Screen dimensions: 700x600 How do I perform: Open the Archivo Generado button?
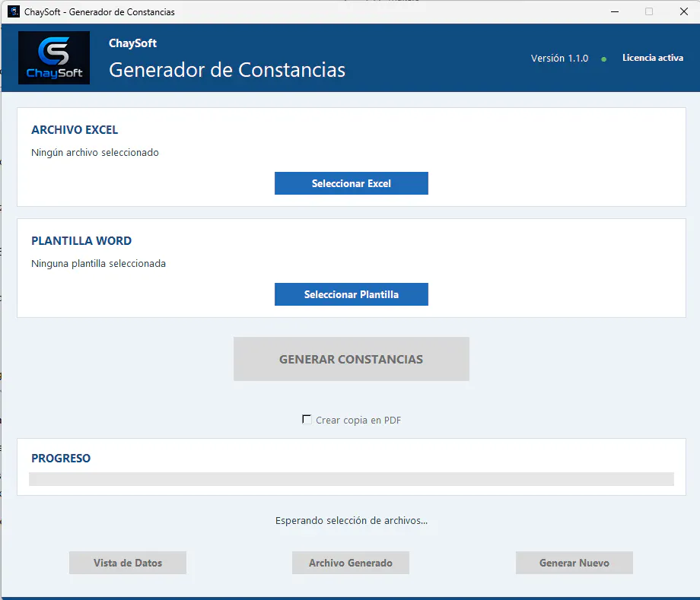pos(351,563)
